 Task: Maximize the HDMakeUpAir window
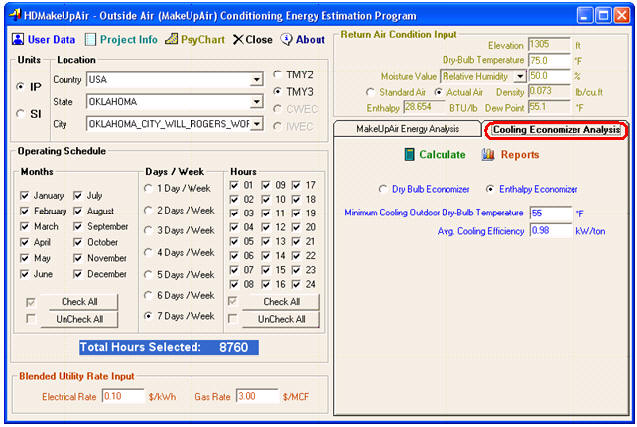point(603,16)
